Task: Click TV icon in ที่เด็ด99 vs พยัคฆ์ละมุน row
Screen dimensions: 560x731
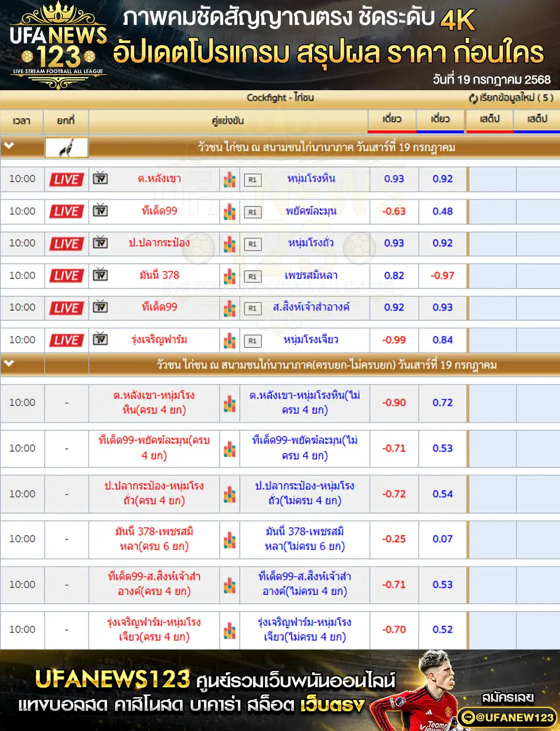Action: pyautogui.click(x=100, y=210)
